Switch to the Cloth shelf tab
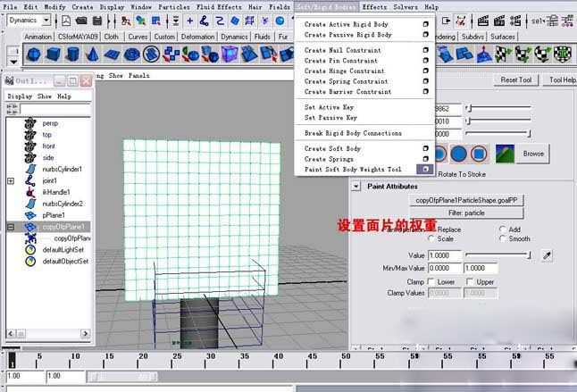The width and height of the screenshot is (577, 392). point(111,37)
